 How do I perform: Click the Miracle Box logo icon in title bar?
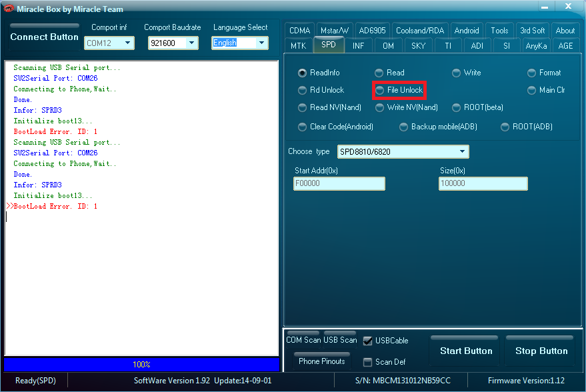(8, 9)
